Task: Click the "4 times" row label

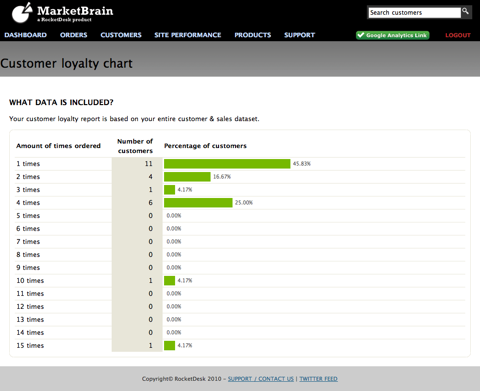Action: (x=28, y=203)
